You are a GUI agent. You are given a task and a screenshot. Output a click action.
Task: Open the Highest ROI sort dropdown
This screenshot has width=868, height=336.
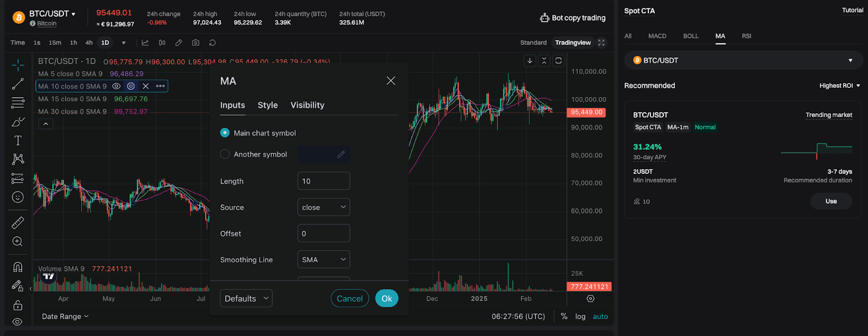click(840, 86)
